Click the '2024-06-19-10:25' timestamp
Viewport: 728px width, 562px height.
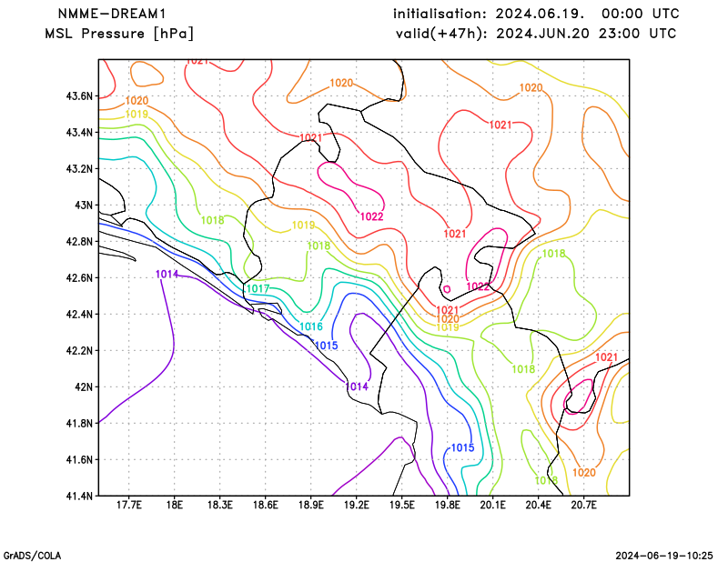coord(664,556)
